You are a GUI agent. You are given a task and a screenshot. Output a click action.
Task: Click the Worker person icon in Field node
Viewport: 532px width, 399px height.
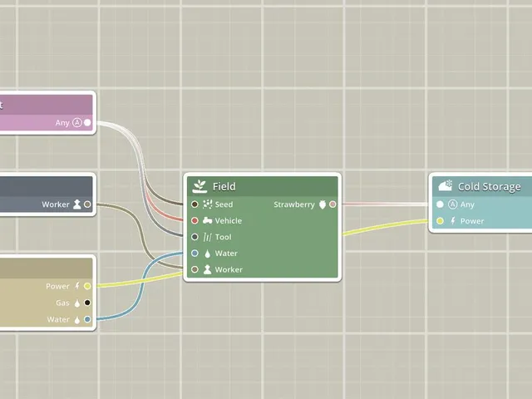(207, 269)
